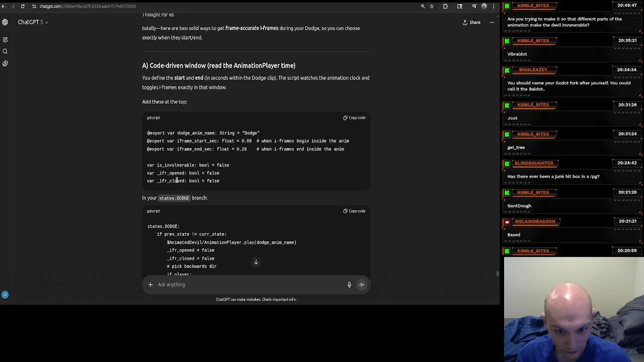
Task: Click the WELKINDRAGOON username in chat overlay
Action: (535, 222)
